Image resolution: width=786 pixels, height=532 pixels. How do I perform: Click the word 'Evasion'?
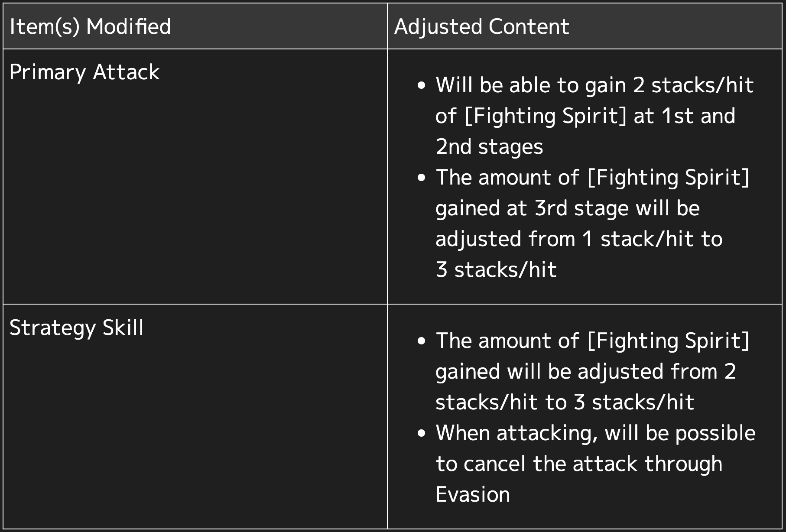click(x=473, y=494)
